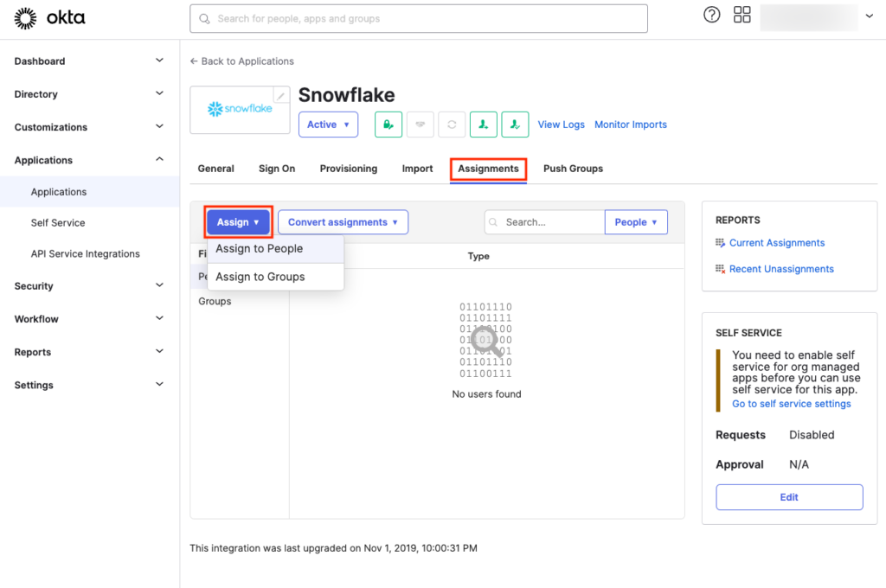Open the Convert assignments dropdown
This screenshot has width=886, height=588.
343,221
